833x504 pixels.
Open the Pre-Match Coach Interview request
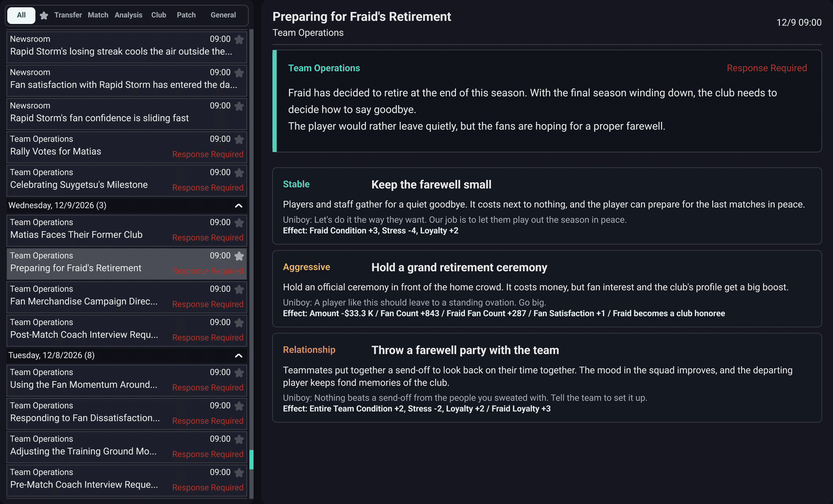(x=127, y=480)
